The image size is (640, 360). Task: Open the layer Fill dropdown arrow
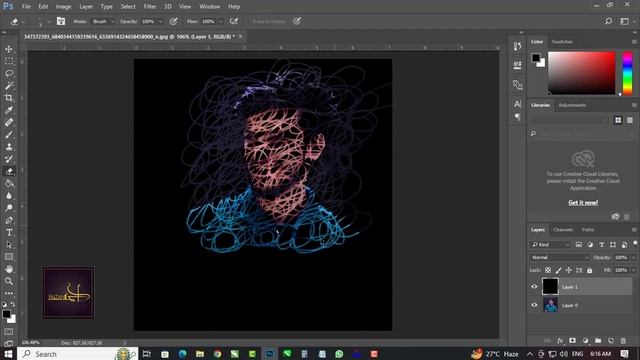(633, 270)
